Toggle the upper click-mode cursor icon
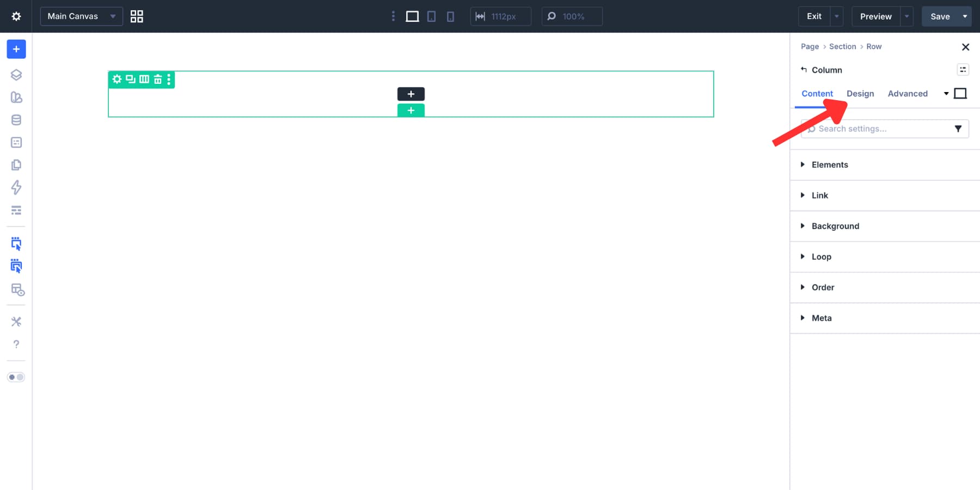The width and height of the screenshot is (980, 490). click(x=16, y=243)
